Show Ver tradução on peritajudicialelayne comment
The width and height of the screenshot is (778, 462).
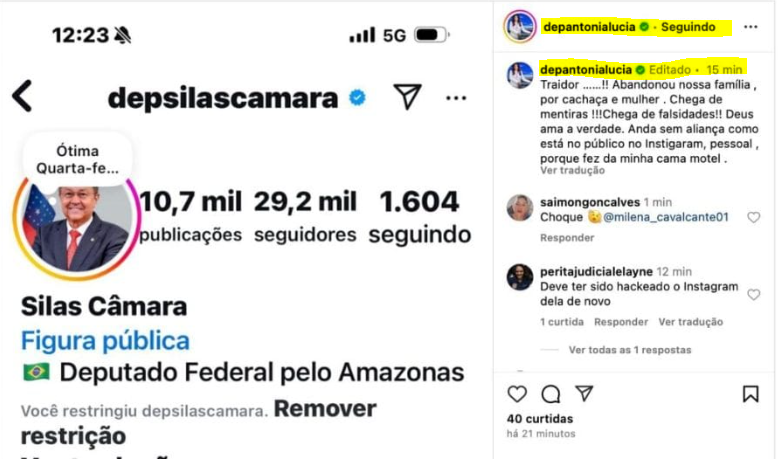690,322
